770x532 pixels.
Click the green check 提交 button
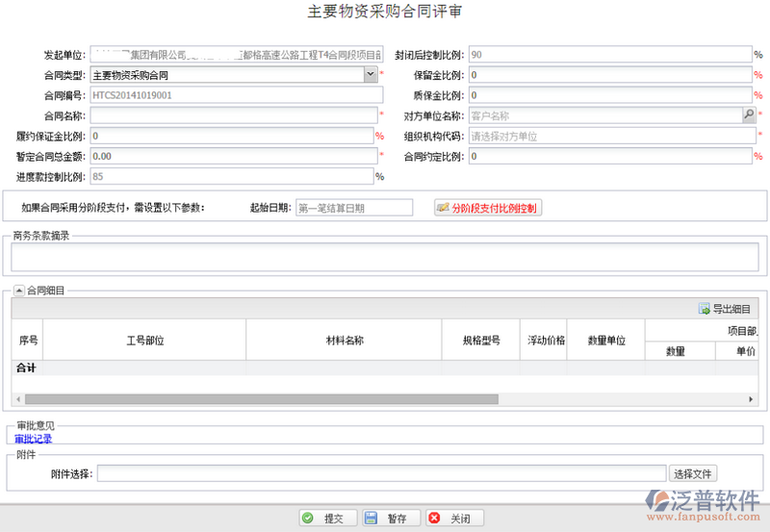pyautogui.click(x=327, y=519)
